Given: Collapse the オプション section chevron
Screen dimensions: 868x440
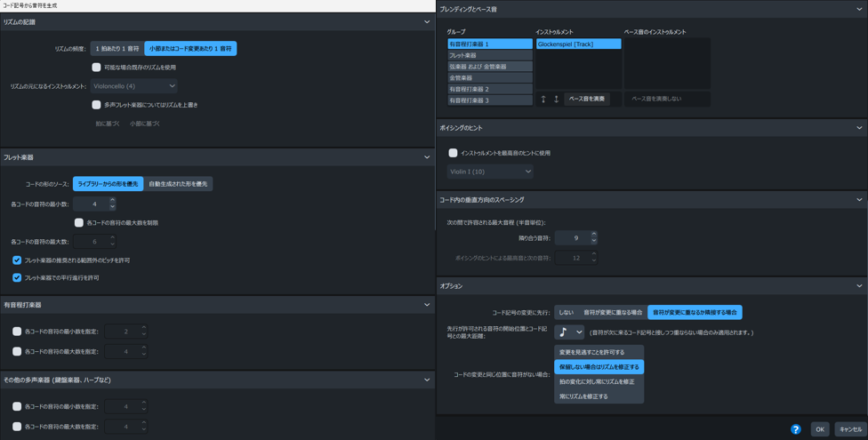Looking at the screenshot, I should point(859,286).
